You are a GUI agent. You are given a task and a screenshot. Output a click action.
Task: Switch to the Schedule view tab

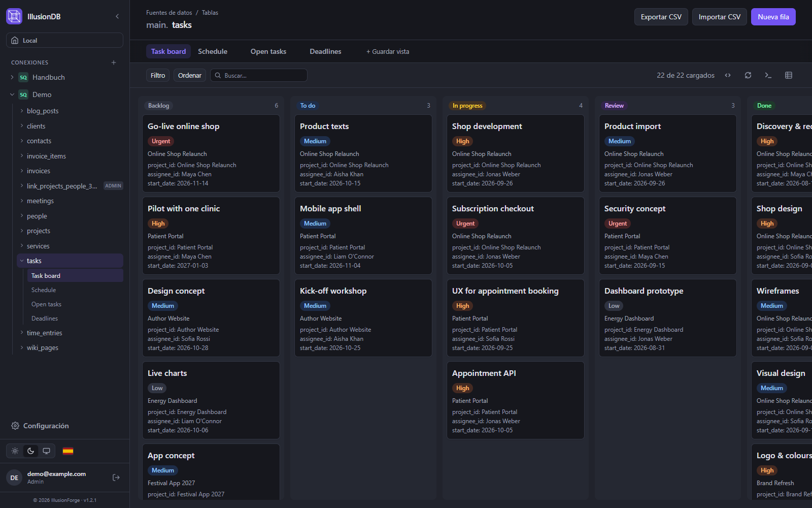click(x=213, y=51)
